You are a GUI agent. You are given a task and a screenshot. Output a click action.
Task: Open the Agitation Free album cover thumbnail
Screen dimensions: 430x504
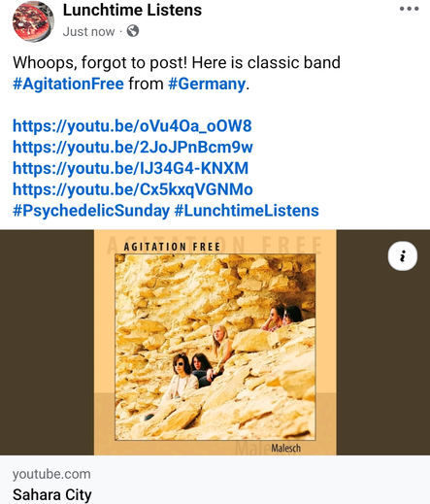pyautogui.click(x=215, y=343)
